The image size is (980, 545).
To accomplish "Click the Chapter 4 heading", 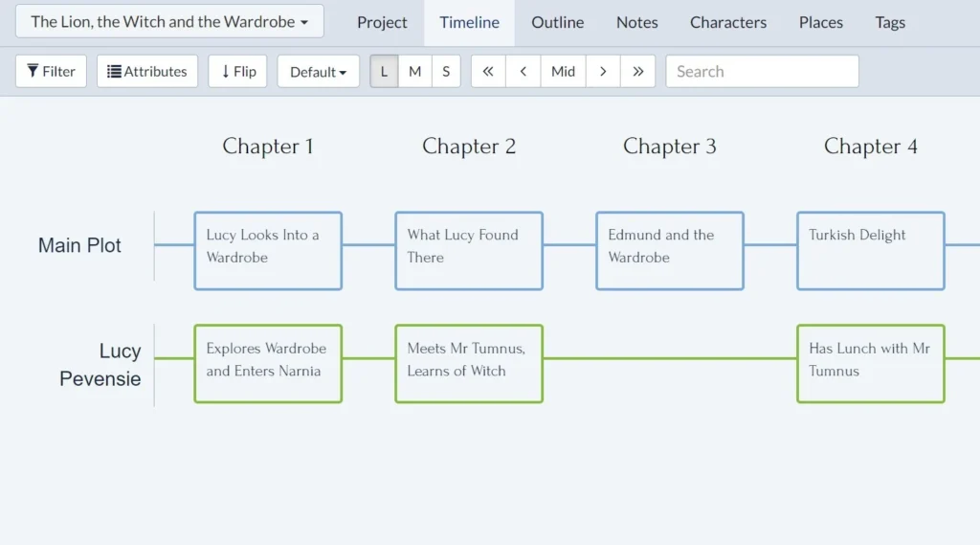I will pos(871,147).
